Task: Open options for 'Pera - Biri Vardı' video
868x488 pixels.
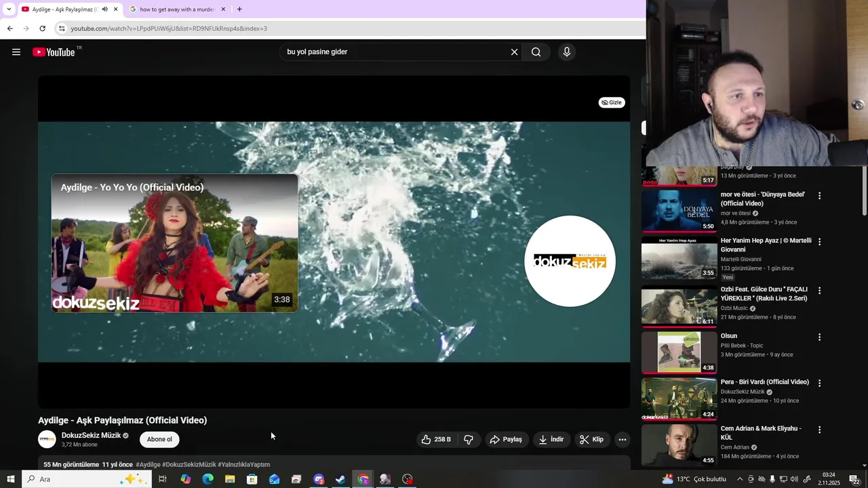Action: 819,383
